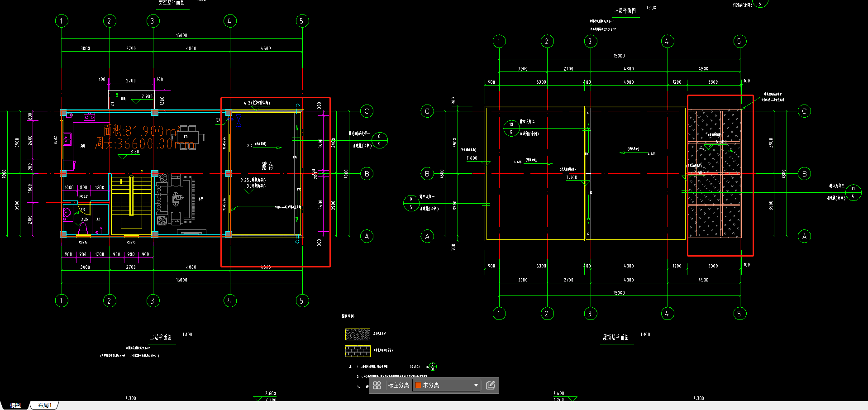Select the yellow staircase in second-floor plan
Image resolution: width=868 pixels, height=410 pixels.
[131, 195]
